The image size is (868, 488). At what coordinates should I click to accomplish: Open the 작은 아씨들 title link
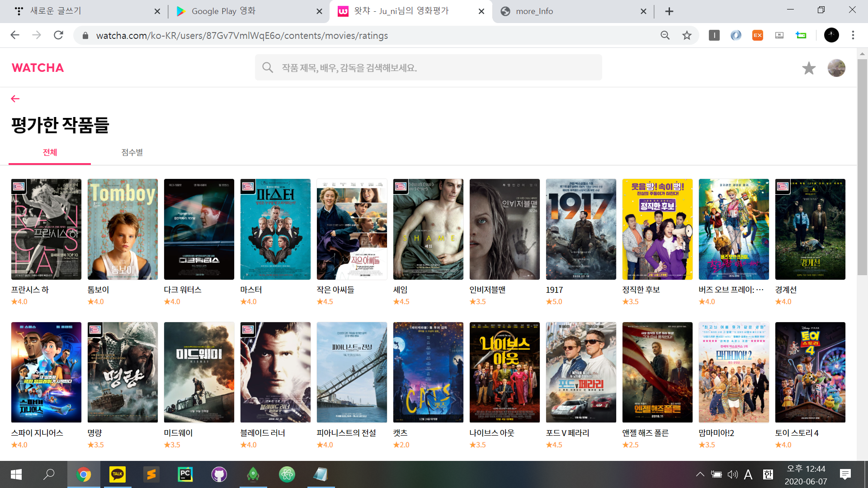(335, 290)
